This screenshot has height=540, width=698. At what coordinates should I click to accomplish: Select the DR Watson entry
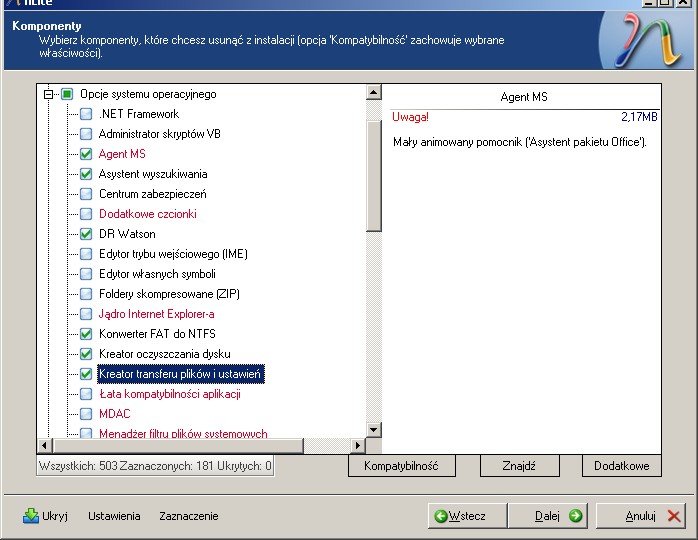(x=127, y=234)
